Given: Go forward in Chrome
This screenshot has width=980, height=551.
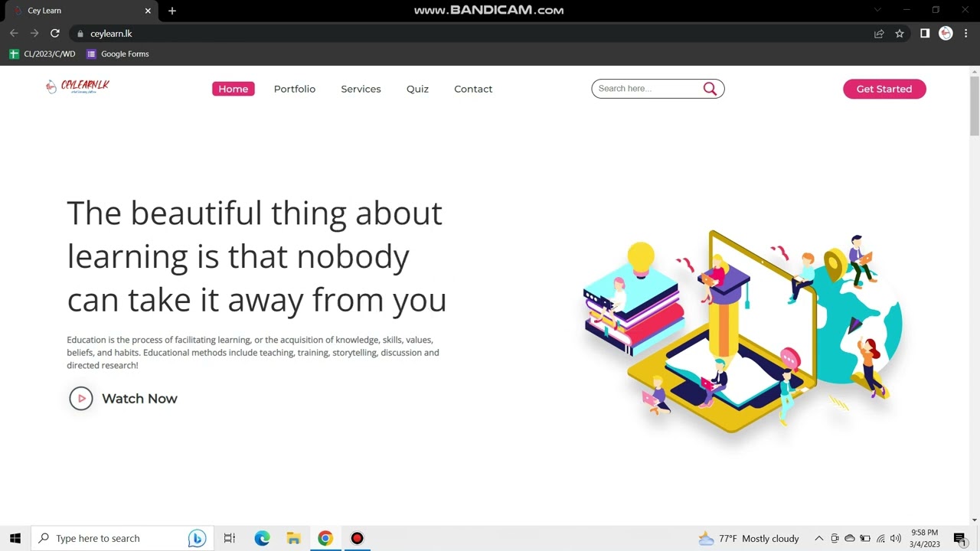Looking at the screenshot, I should pyautogui.click(x=34, y=34).
